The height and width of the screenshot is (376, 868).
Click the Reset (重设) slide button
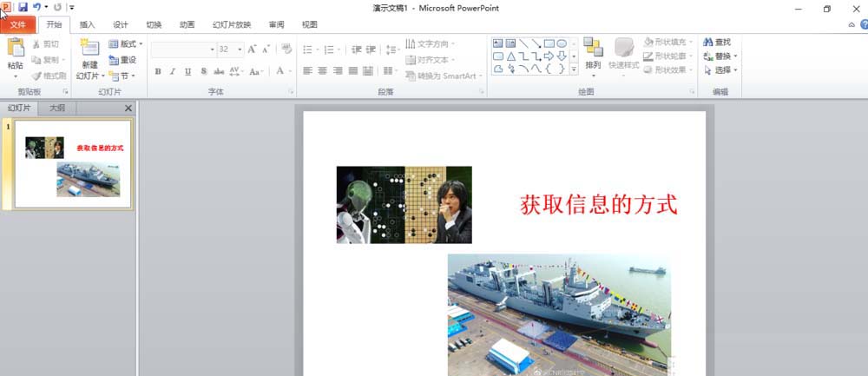[122, 60]
